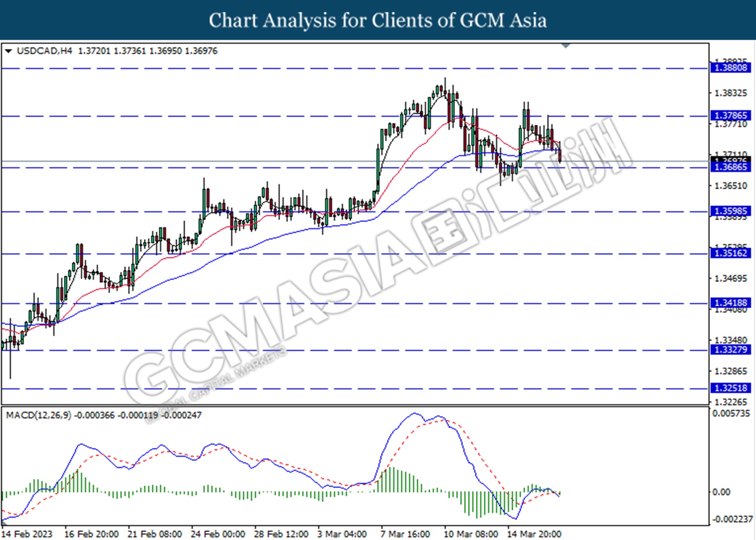Click the 1.38325 price axis value
756x540 pixels.
pyautogui.click(x=731, y=93)
